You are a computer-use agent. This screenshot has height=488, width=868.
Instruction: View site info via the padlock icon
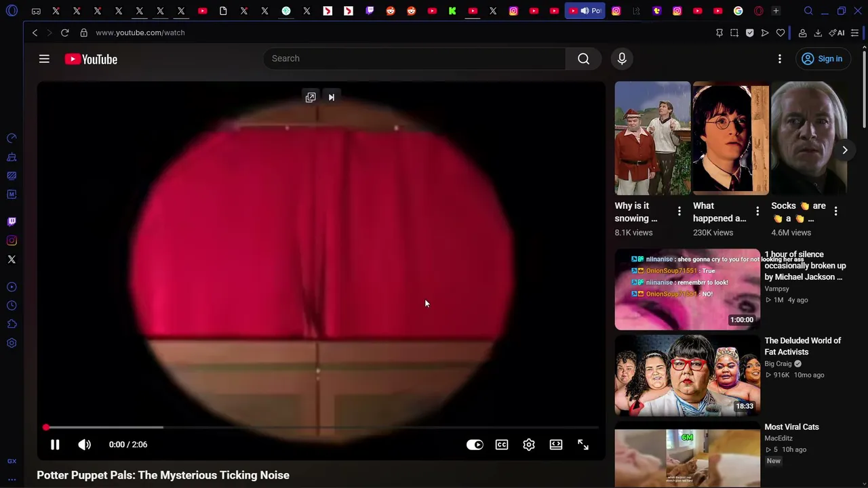(x=83, y=33)
